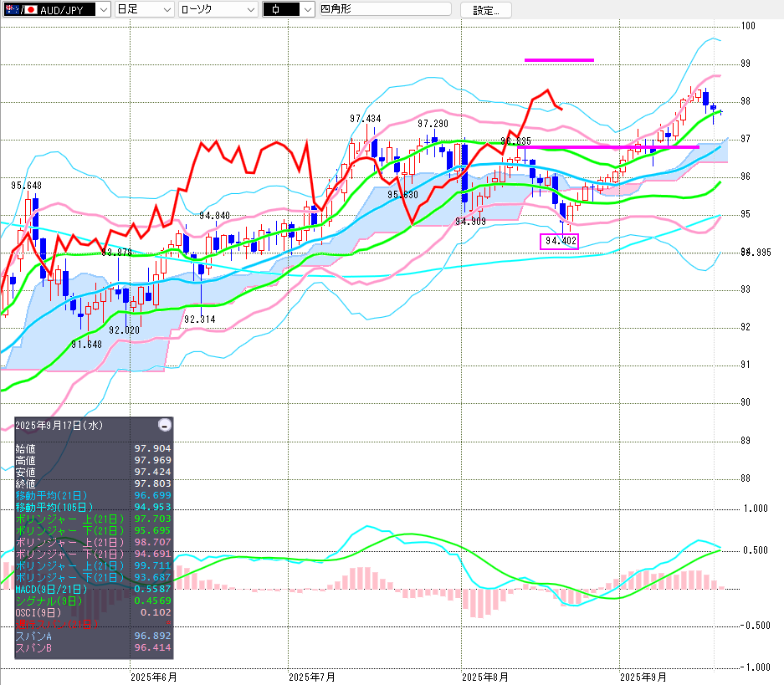The image size is (784, 685).
Task: Collapse the data panel with minus icon
Action: coord(165,425)
